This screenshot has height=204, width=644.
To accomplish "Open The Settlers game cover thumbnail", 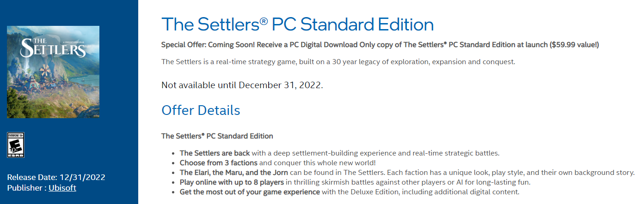I will 53,72.
